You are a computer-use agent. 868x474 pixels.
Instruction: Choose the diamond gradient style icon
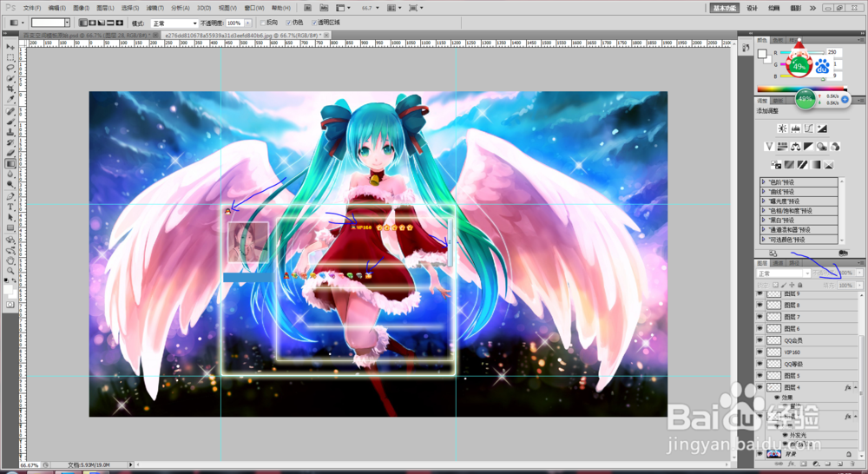click(119, 23)
